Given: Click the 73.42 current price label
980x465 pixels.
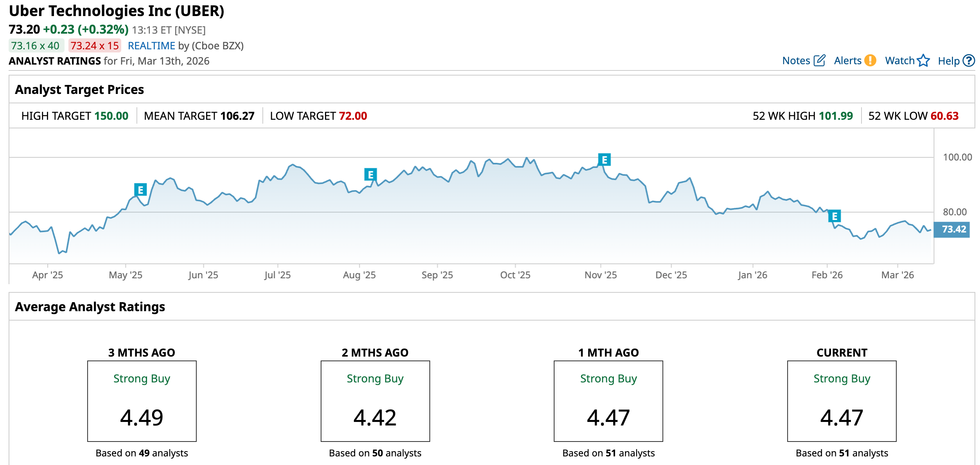Looking at the screenshot, I should [951, 229].
